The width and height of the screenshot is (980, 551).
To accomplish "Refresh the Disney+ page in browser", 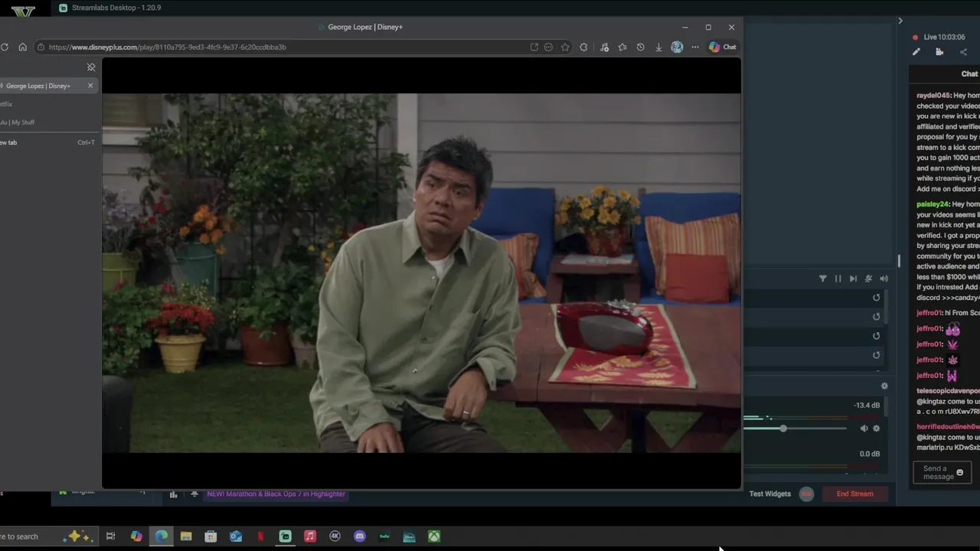I will (5, 47).
